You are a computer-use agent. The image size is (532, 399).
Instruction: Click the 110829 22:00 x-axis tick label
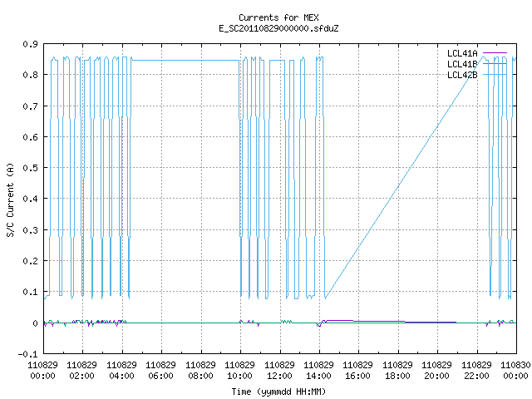pyautogui.click(x=476, y=371)
